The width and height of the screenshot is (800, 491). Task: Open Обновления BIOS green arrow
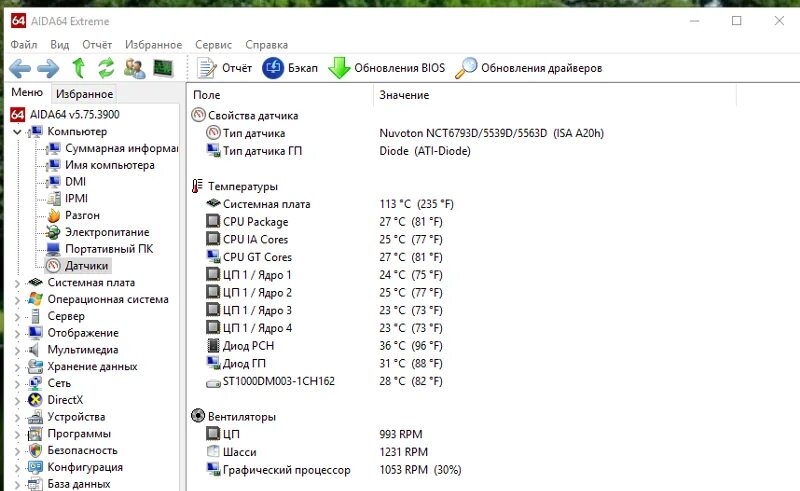point(386,68)
